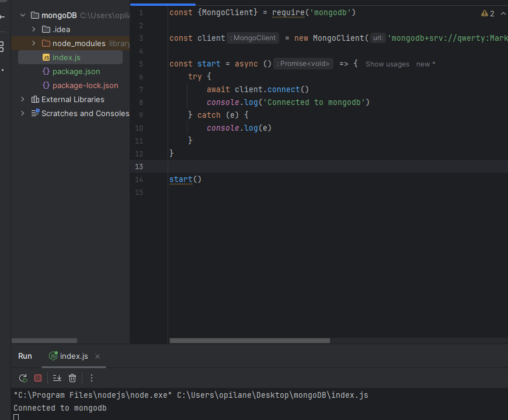This screenshot has height=420, width=508.
Task: Collapse the mongoDB project root
Action: 23,15
